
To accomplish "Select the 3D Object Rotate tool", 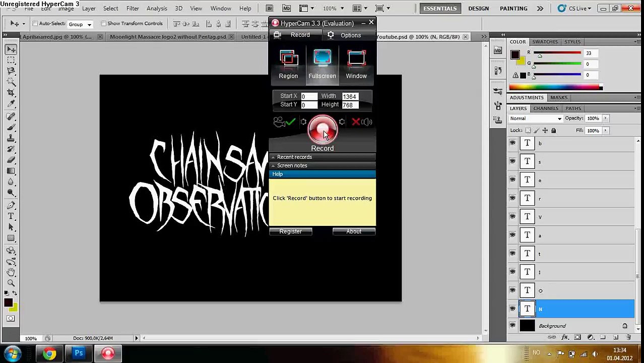I will pyautogui.click(x=11, y=251).
